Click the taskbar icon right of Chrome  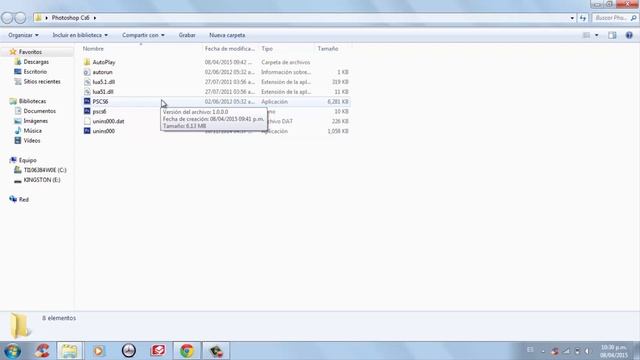click(x=216, y=351)
